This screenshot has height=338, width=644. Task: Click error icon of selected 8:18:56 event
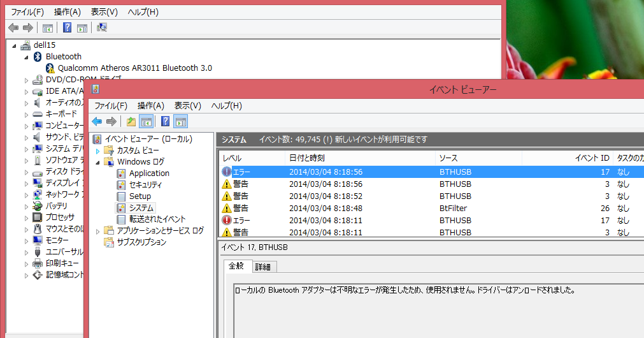tap(227, 172)
